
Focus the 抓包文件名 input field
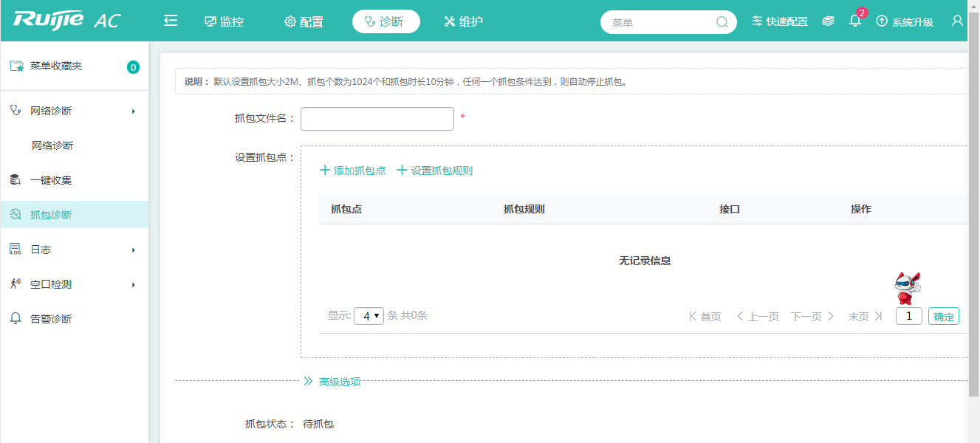377,119
